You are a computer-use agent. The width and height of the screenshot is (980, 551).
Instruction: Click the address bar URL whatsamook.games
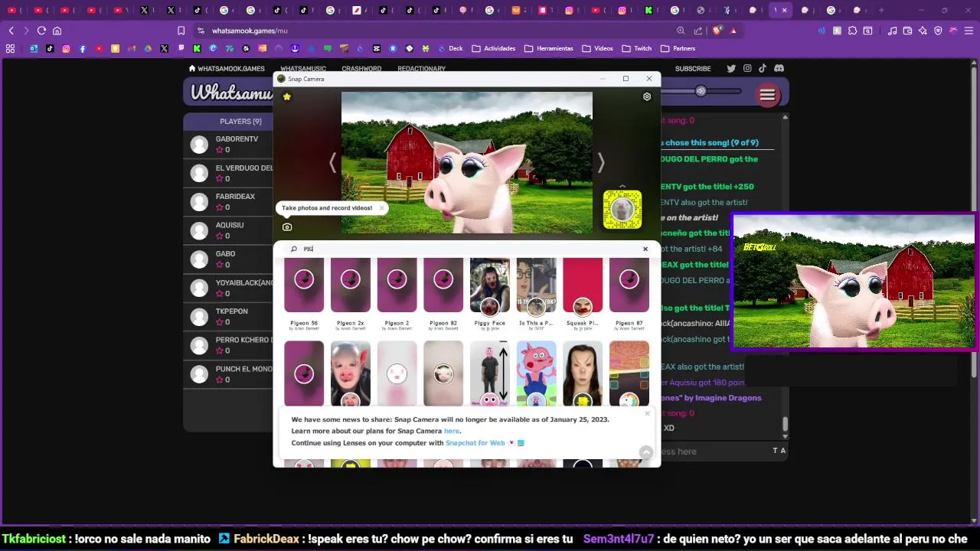tap(250, 31)
